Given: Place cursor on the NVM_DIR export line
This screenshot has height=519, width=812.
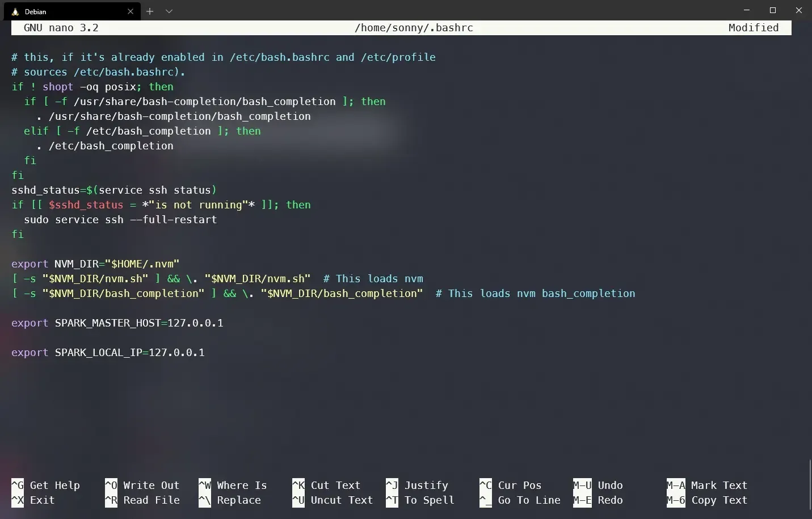Looking at the screenshot, I should coord(95,264).
